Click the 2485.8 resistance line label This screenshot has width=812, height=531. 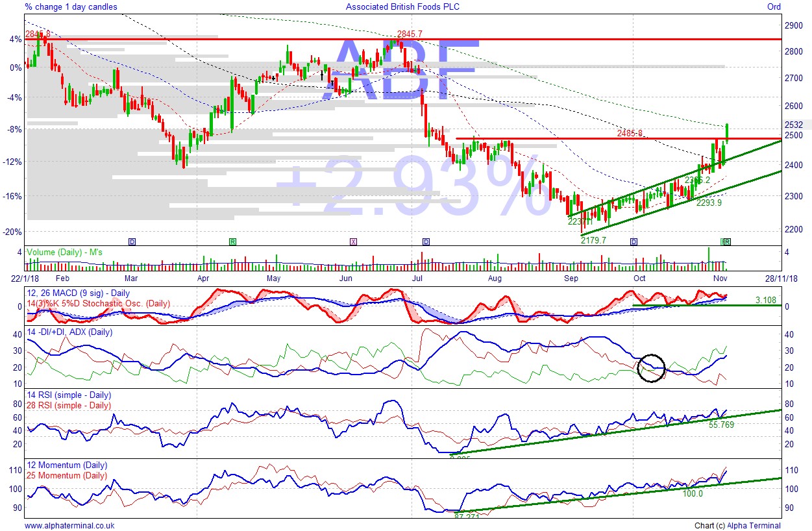coord(630,133)
